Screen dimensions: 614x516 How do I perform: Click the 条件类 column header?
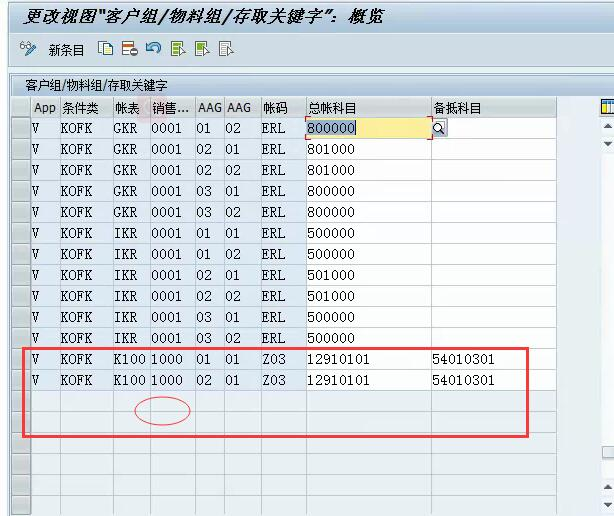[x=84, y=107]
